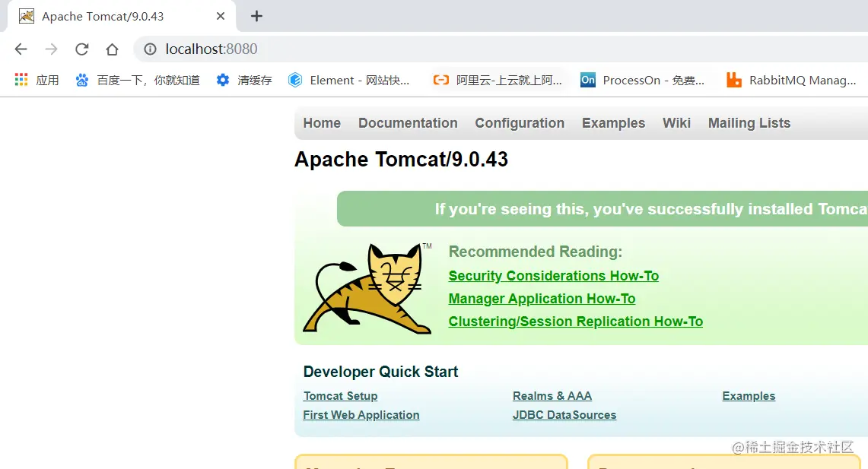The image size is (868, 469).
Task: Click the Recommended Reading heading
Action: (536, 252)
